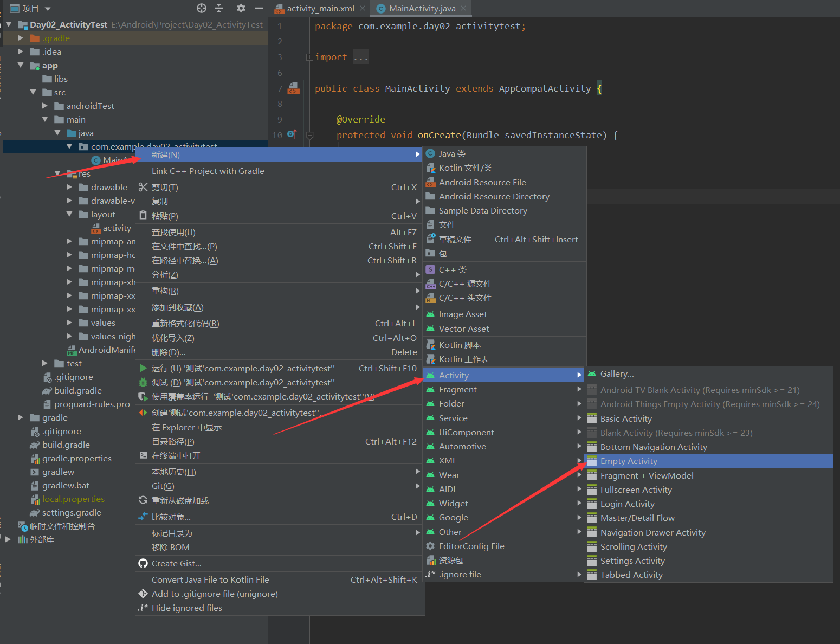The height and width of the screenshot is (644, 840).
Task: Click the clipboard icon for 粘贴
Action: [143, 215]
